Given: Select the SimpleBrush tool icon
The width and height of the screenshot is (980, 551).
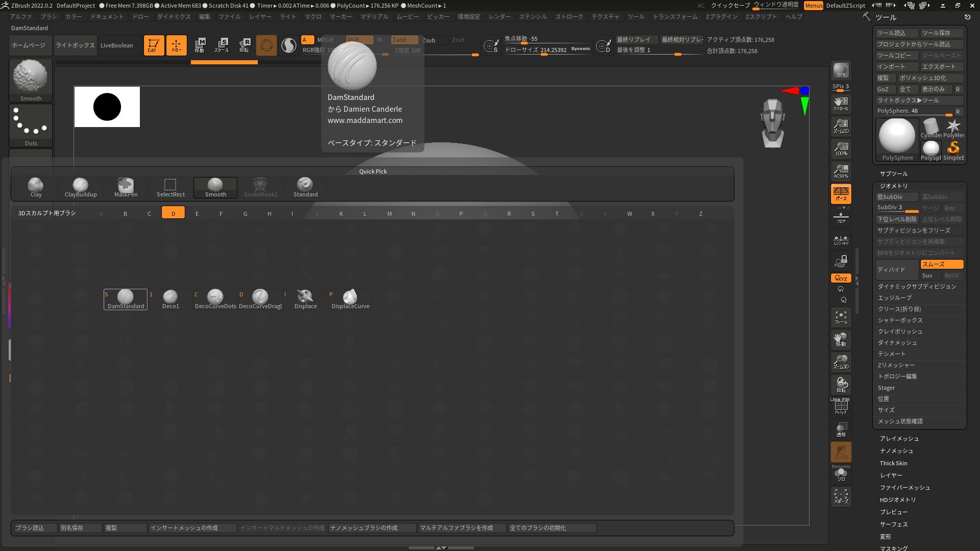Looking at the screenshot, I should pos(953,151).
